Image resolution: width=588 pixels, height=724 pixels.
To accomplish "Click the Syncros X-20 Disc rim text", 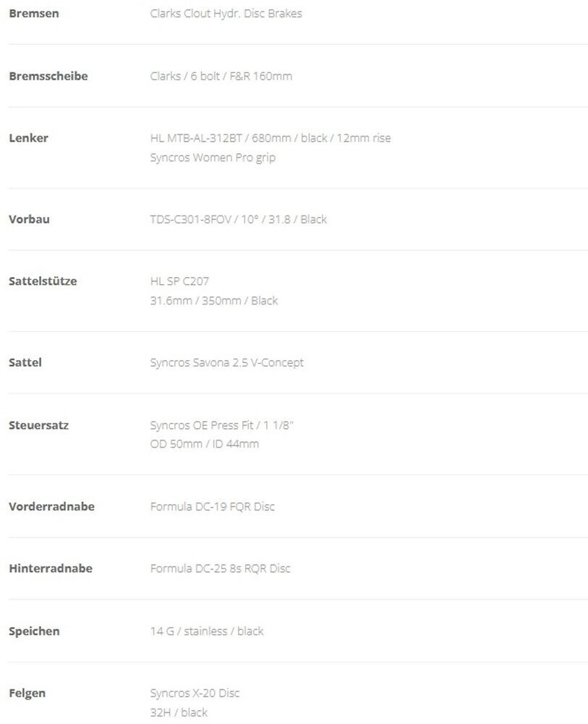I will 195,694.
